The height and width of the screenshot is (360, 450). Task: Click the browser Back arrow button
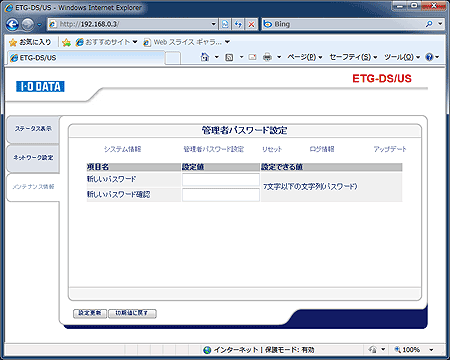[x=12, y=24]
